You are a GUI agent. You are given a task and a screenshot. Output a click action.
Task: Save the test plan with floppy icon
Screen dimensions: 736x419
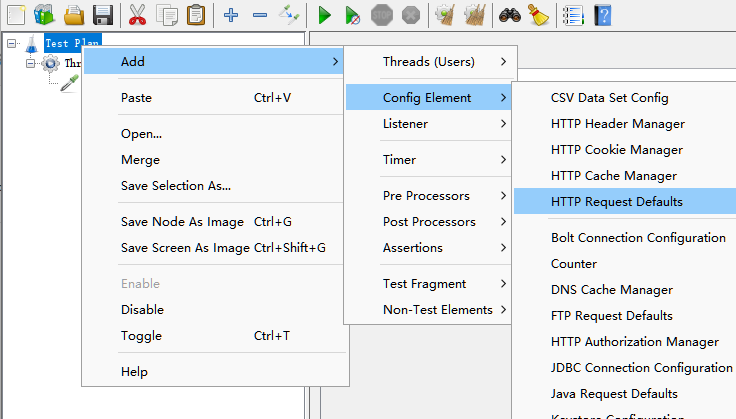click(102, 15)
